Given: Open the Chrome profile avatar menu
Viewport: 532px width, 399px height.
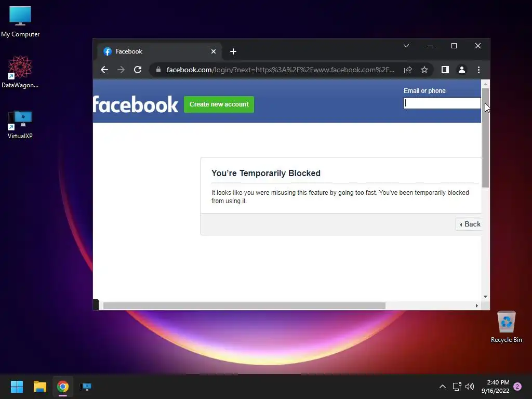Looking at the screenshot, I should click(462, 70).
